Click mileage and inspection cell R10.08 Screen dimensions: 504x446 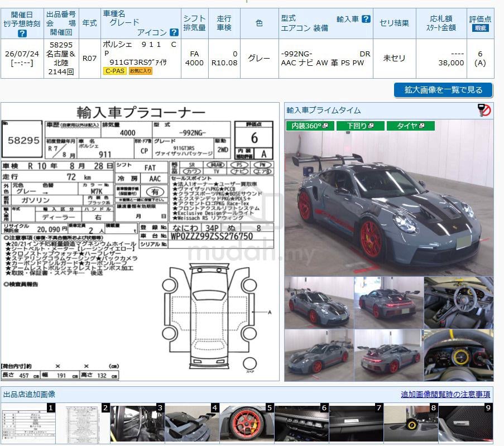[224, 58]
